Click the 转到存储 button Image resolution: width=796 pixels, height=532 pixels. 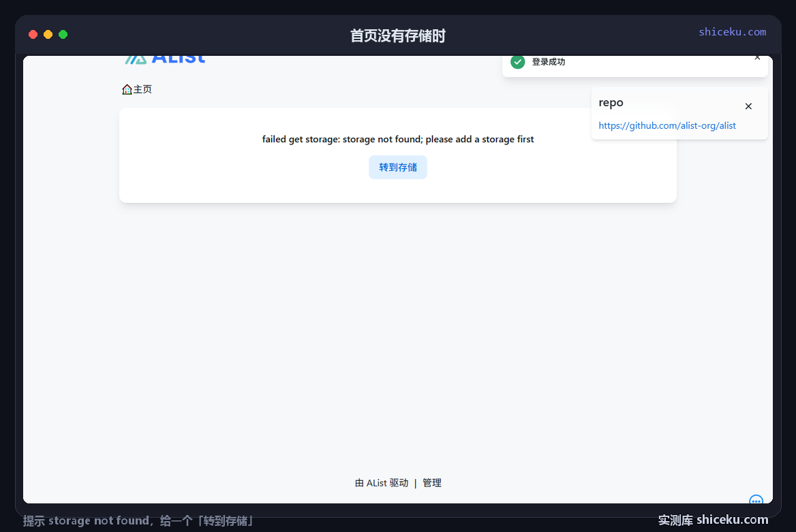tap(398, 168)
